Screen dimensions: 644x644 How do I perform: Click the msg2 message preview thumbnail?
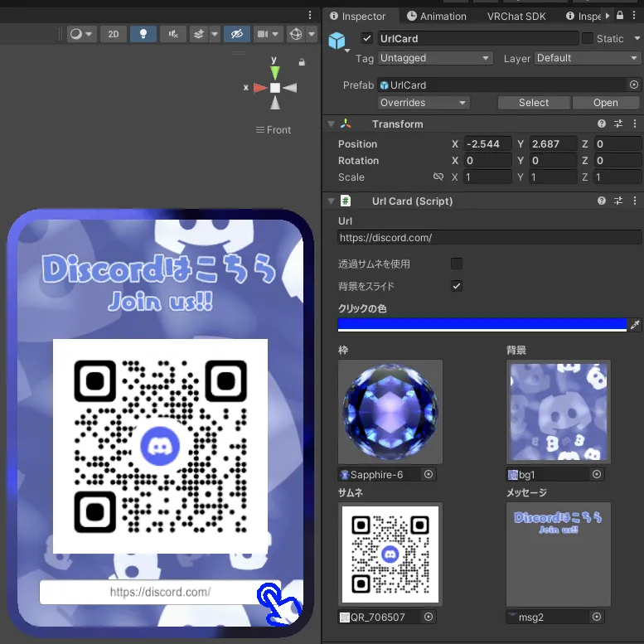558,554
